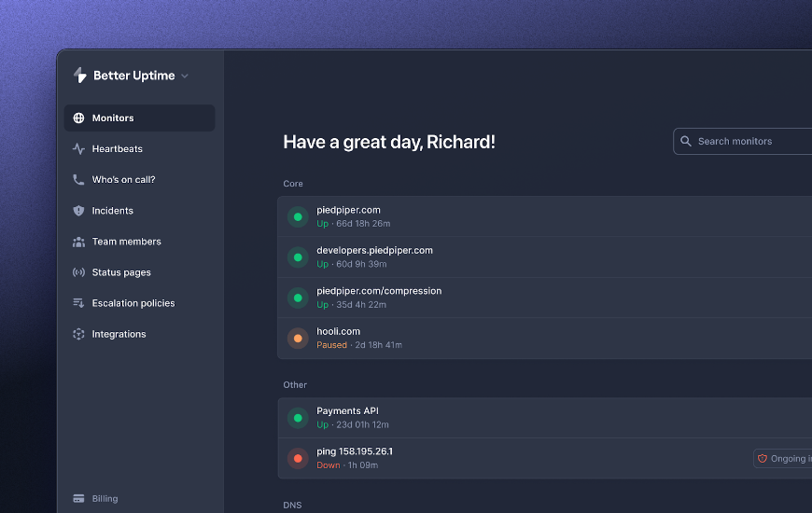Click green status dot for piedpiper.com
The height and width of the screenshot is (513, 812).
click(x=298, y=217)
